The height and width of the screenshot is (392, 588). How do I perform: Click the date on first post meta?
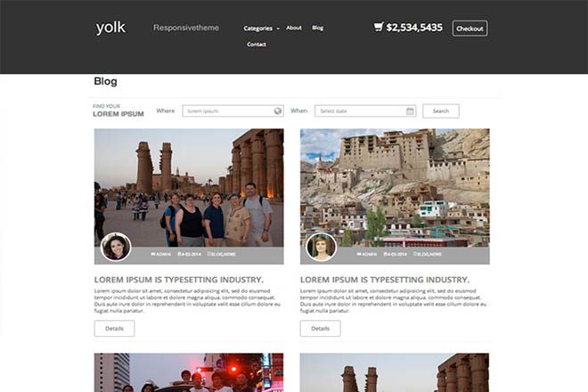click(190, 254)
